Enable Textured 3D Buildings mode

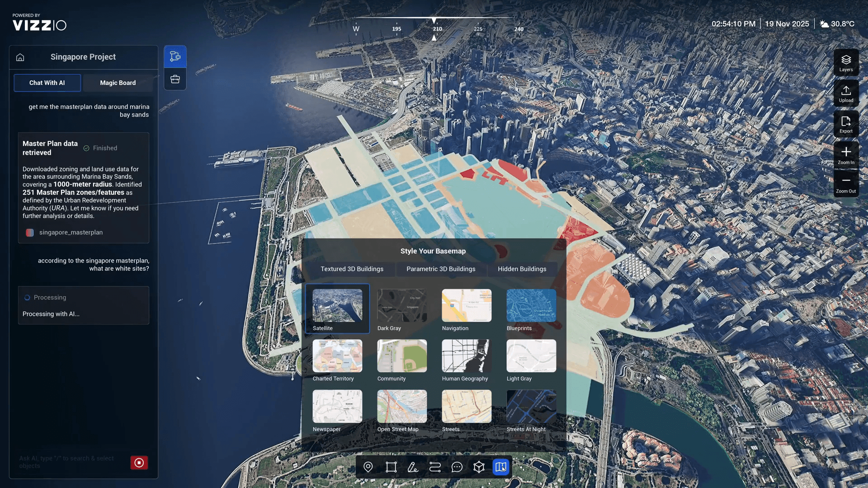(x=352, y=269)
